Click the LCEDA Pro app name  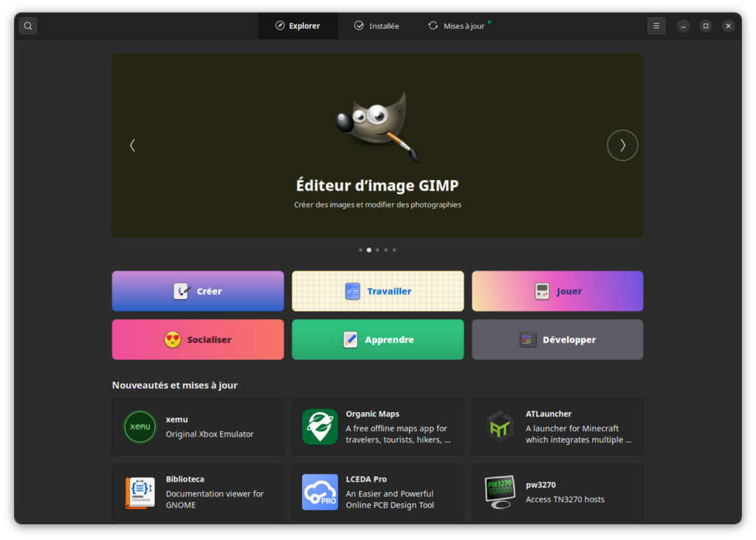366,479
